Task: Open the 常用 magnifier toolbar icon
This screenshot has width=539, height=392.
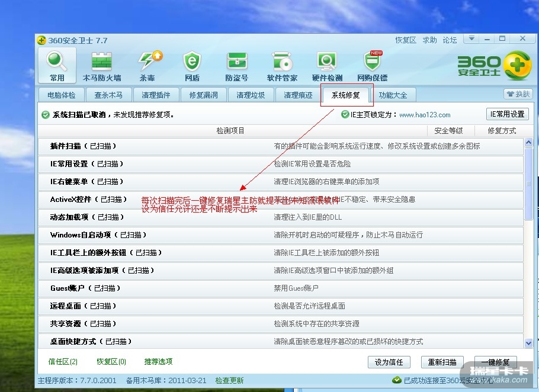Action: point(57,65)
